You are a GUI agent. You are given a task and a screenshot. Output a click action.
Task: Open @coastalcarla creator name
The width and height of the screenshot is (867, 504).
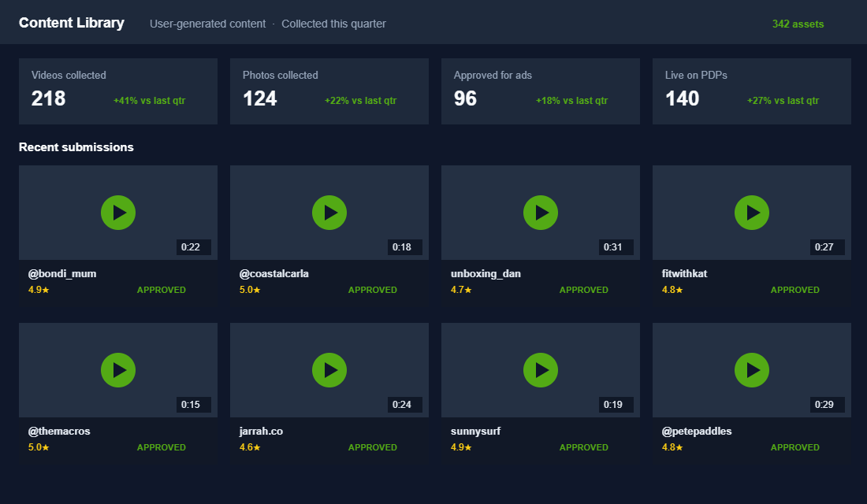coord(273,273)
